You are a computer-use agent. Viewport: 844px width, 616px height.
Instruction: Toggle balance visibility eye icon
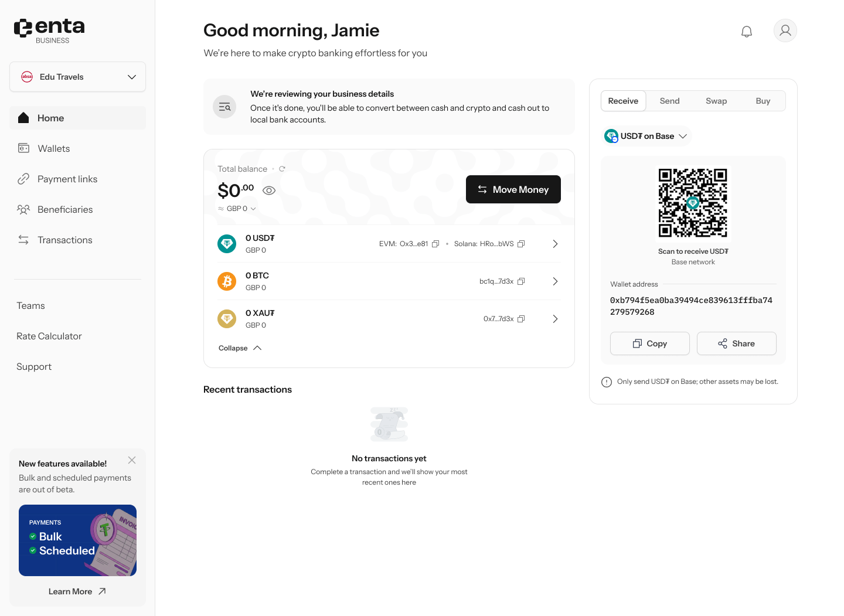(269, 190)
